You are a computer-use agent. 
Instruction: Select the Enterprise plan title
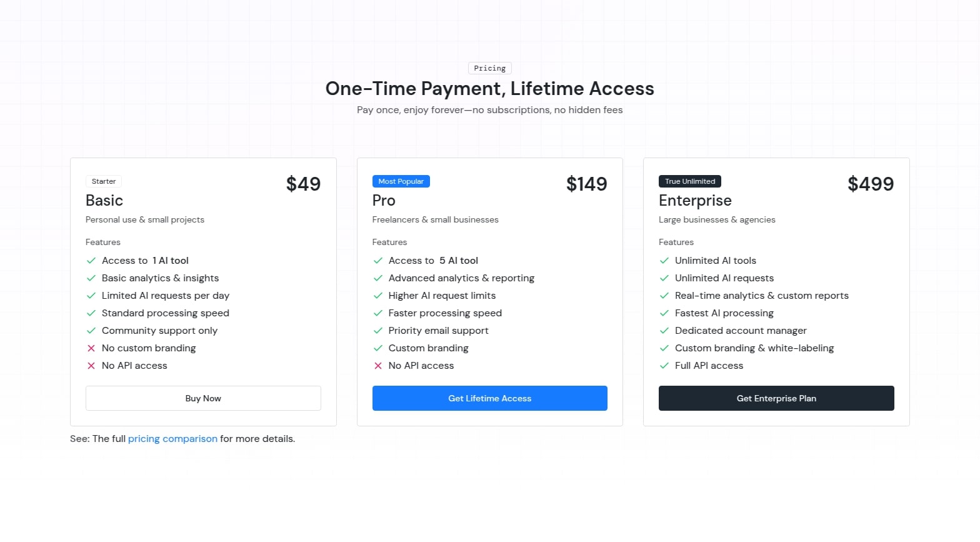pos(695,201)
